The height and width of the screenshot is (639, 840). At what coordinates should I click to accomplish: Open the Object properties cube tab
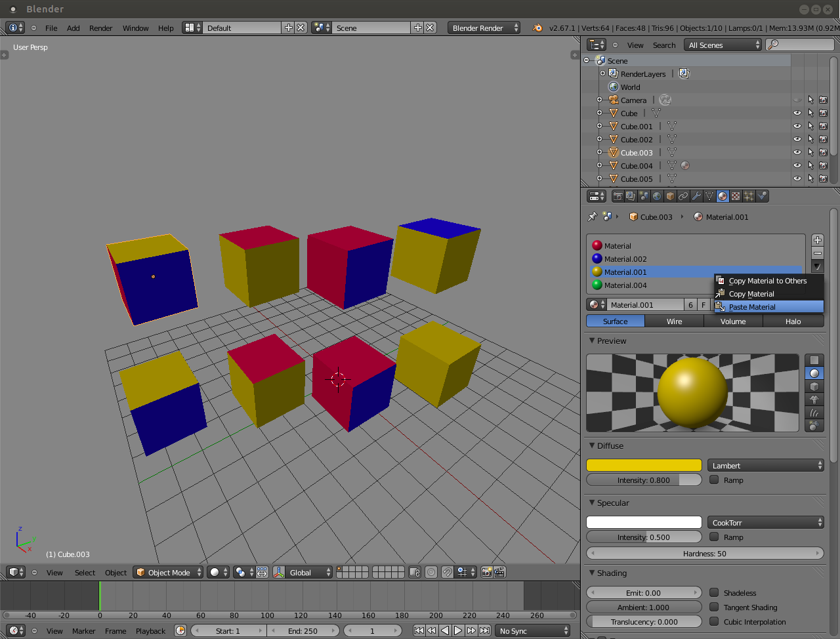click(670, 196)
